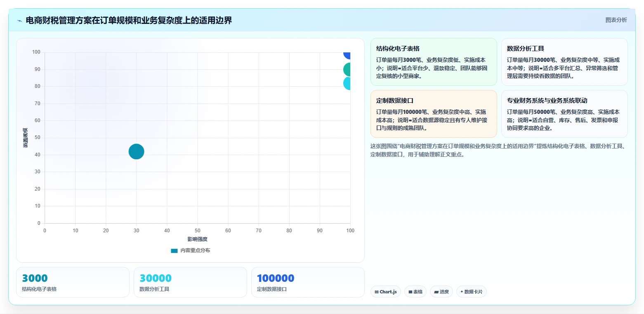
Task: Click the 100 tick on the y-axis
Action: (x=36, y=52)
